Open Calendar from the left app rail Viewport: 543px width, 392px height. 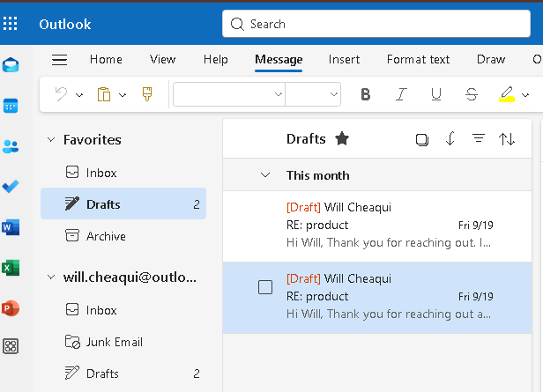pyautogui.click(x=11, y=106)
